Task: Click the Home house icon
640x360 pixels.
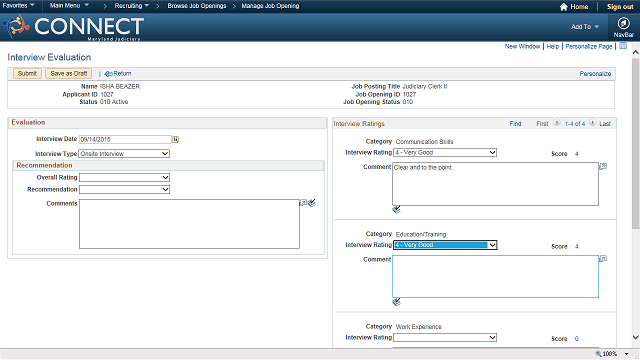Action: pyautogui.click(x=564, y=7)
